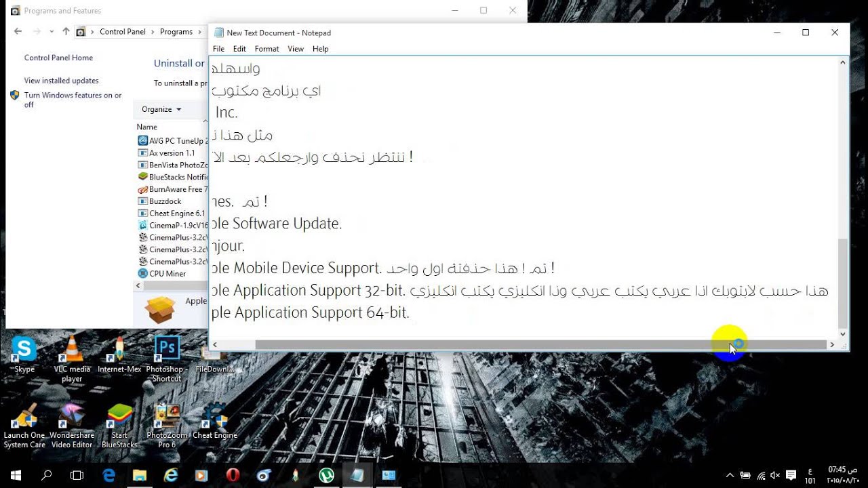868x488 pixels.
Task: Click the Back arrow in Programs and Features
Action: [x=18, y=32]
